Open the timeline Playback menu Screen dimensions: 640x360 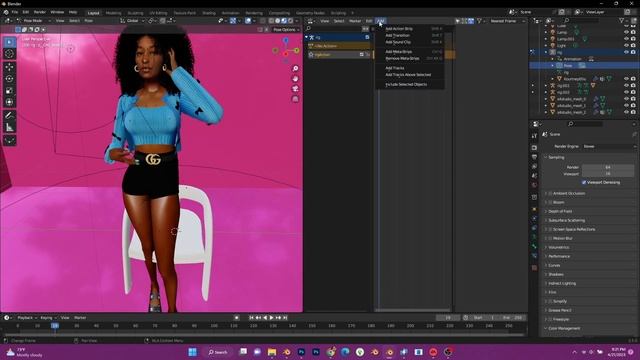point(27,318)
